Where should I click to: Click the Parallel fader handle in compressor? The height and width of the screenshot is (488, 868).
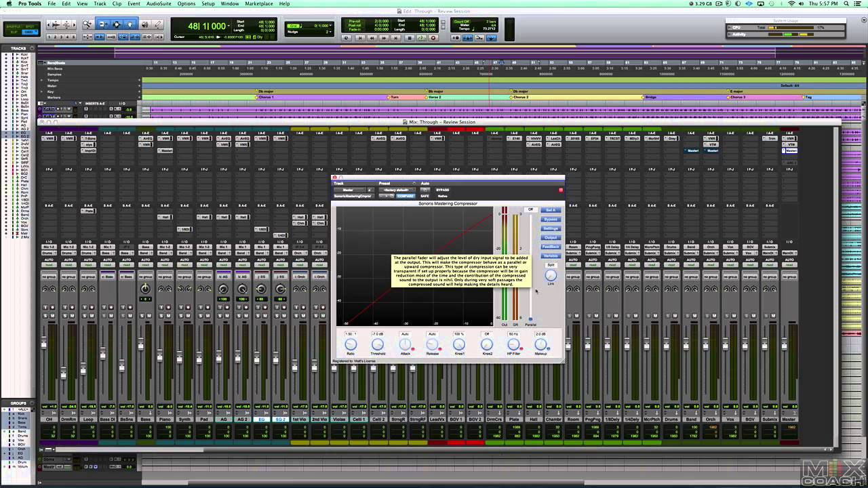[x=530, y=319]
